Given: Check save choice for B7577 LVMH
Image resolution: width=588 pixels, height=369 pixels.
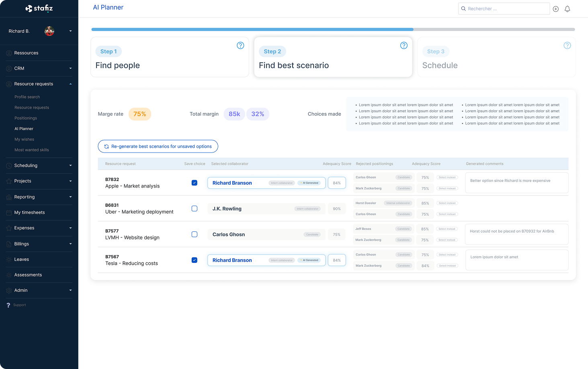Looking at the screenshot, I should coord(195,234).
